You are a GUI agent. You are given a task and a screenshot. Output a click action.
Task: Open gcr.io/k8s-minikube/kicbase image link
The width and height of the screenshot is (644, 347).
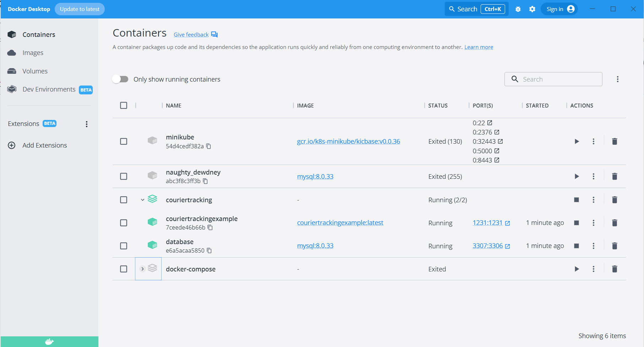click(x=348, y=142)
